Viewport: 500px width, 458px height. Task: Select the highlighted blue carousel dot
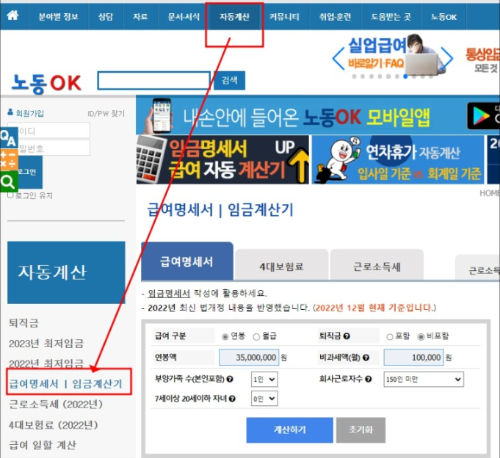(405, 76)
